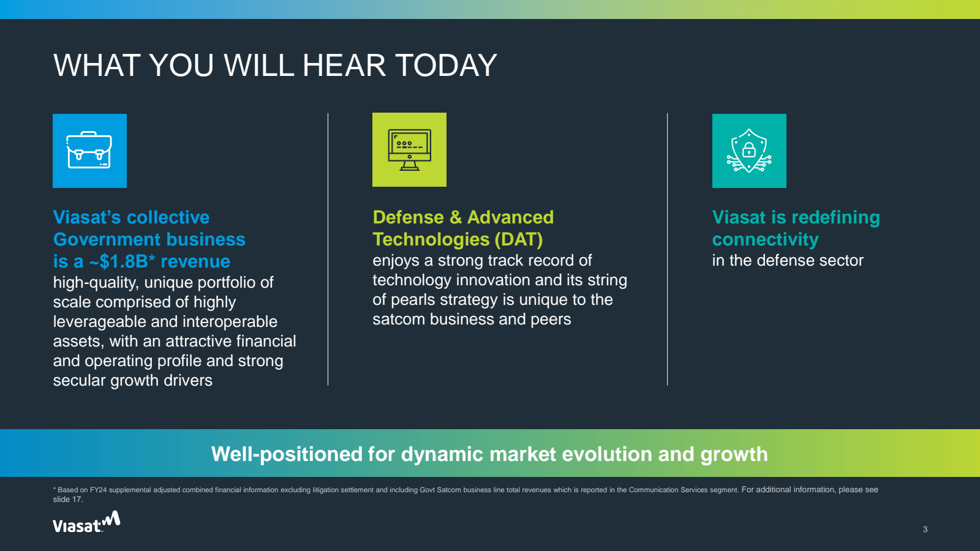Click the Viasat logo in footer

click(x=86, y=522)
